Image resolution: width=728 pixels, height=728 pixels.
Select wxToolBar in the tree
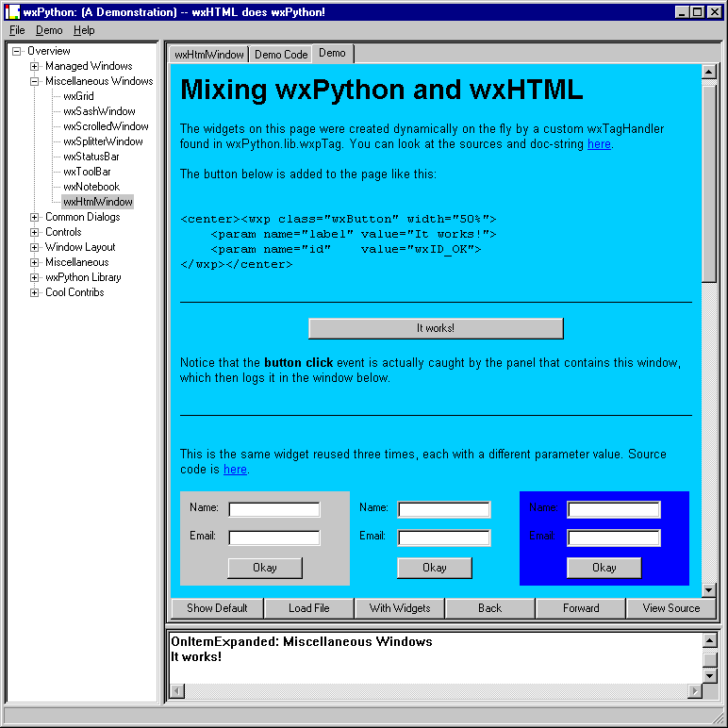pos(87,172)
